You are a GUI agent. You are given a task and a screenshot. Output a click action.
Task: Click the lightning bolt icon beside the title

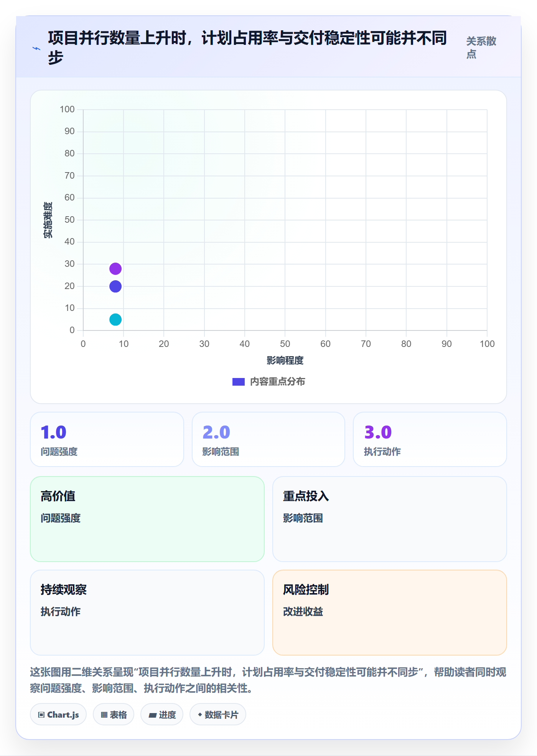click(x=36, y=48)
